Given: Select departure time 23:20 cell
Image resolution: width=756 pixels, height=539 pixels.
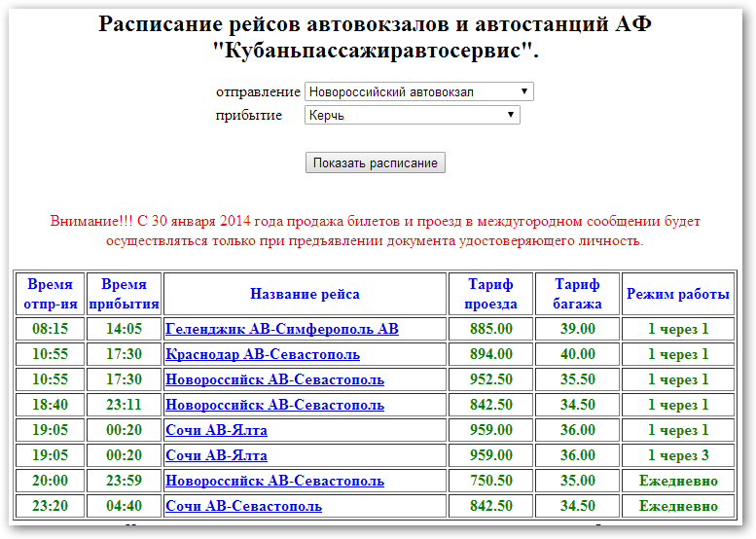Looking at the screenshot, I should point(51,506).
